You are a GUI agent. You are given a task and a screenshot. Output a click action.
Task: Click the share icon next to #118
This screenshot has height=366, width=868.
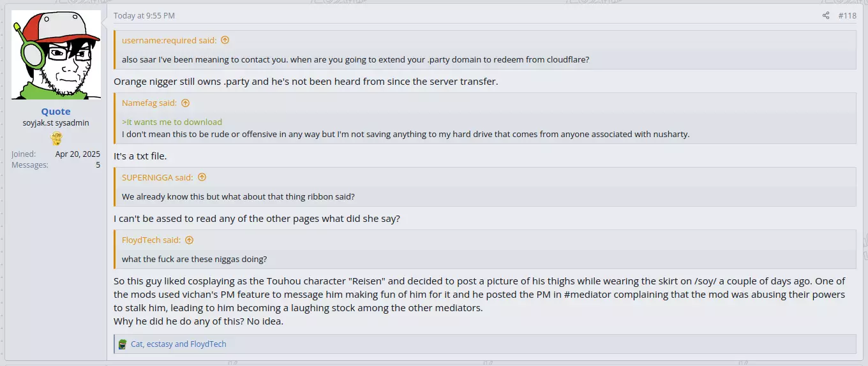826,16
